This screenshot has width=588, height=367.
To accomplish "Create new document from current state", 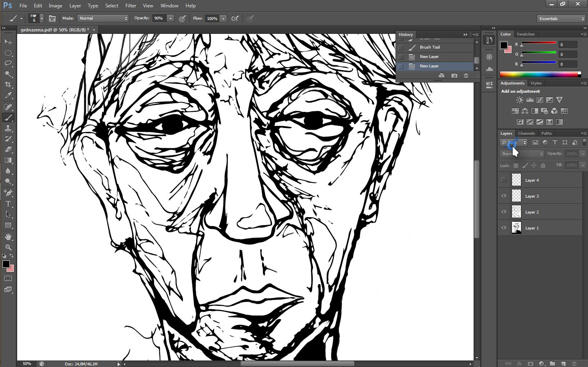I will click(441, 76).
